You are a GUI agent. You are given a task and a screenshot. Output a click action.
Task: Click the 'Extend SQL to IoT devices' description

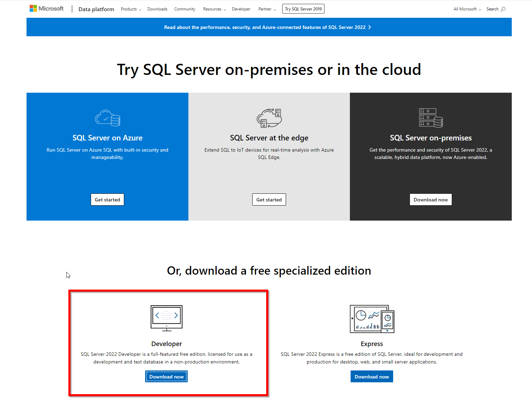pos(269,154)
